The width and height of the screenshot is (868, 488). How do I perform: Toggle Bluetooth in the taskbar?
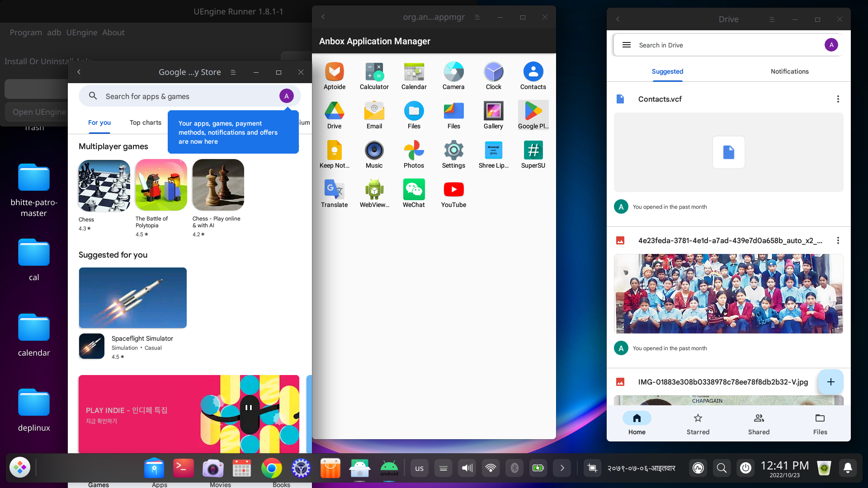(514, 468)
